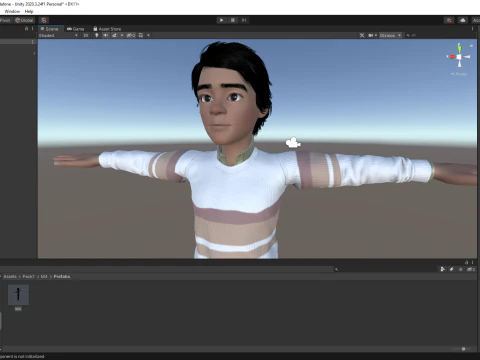
Task: Toggle the Global handle rotation button
Action: click(x=24, y=20)
